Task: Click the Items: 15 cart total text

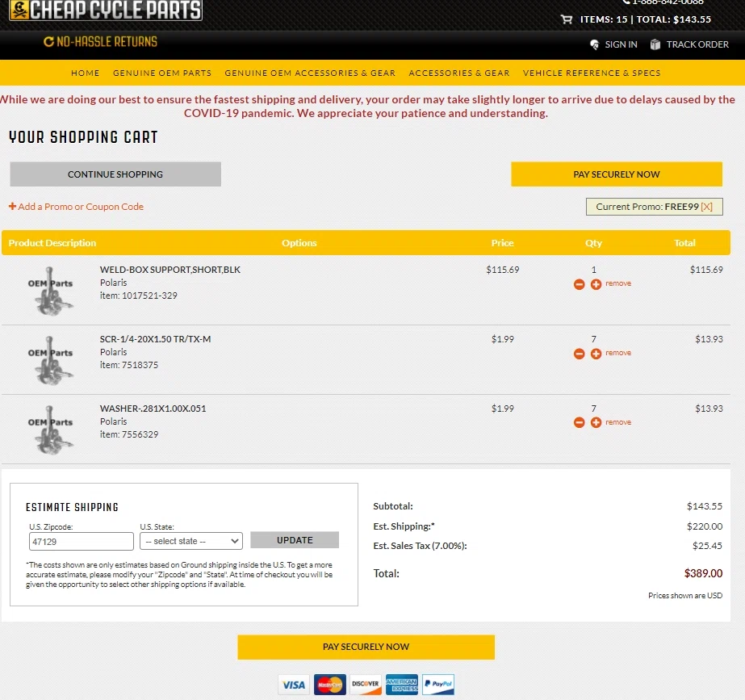Action: point(646,19)
